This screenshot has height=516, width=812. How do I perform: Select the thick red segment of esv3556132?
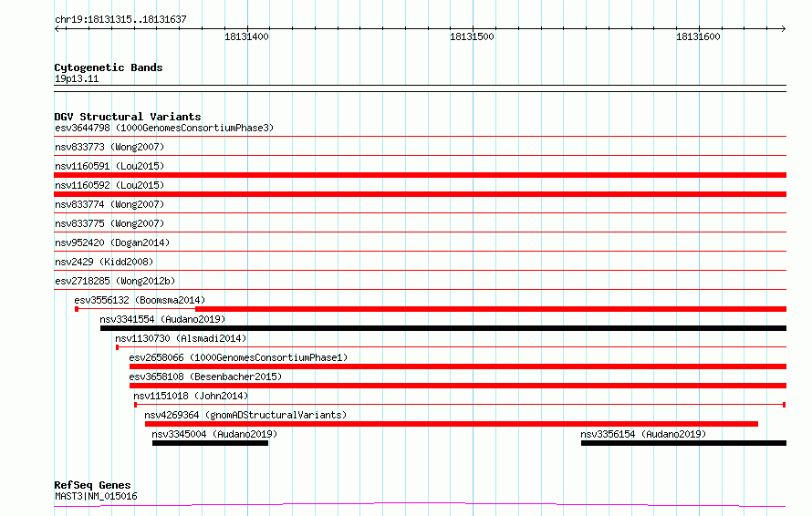491,309
